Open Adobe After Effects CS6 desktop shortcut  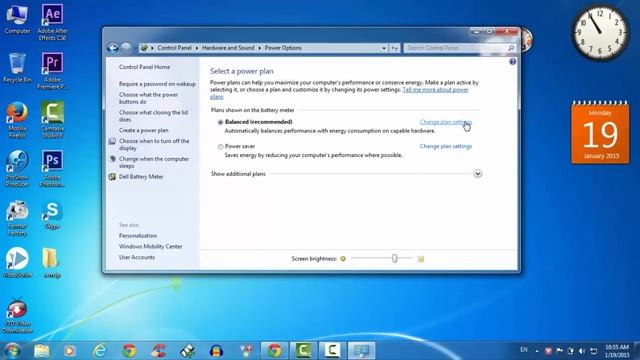[52, 22]
